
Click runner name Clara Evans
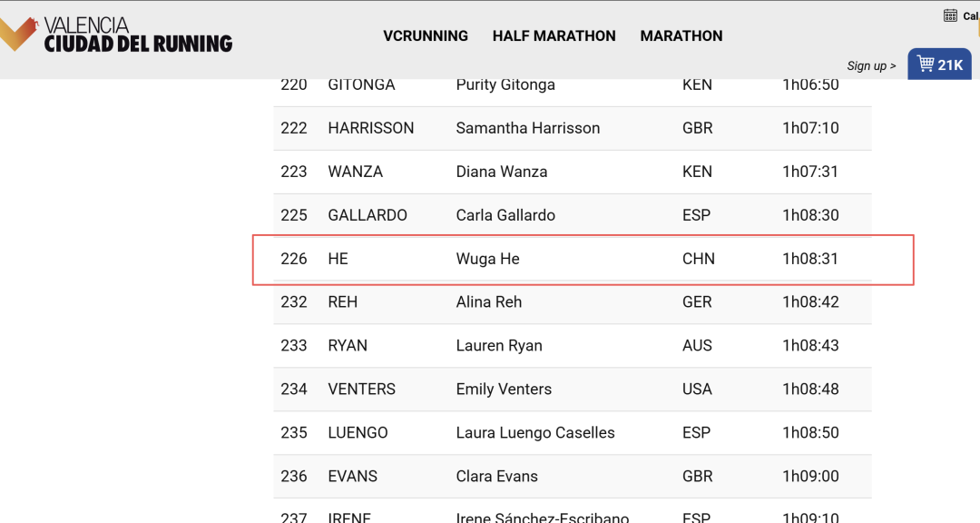[497, 476]
